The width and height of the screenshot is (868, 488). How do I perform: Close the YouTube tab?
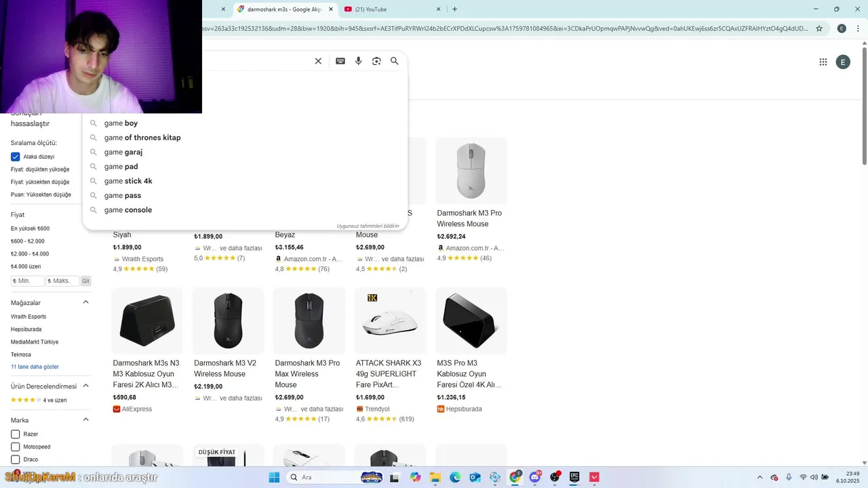438,9
